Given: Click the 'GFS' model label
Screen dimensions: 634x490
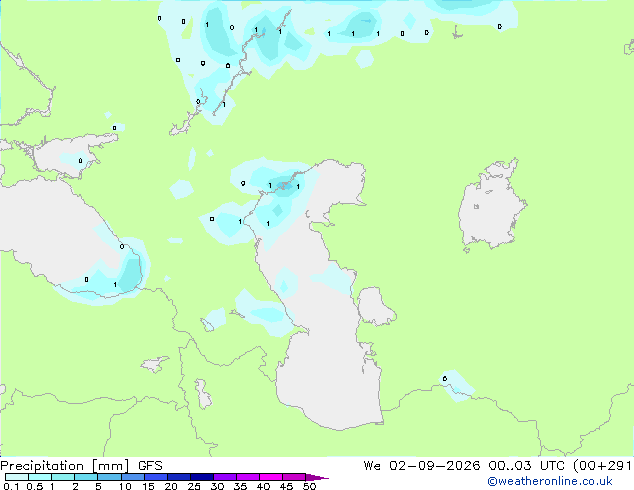Looking at the screenshot, I should 150,466.
